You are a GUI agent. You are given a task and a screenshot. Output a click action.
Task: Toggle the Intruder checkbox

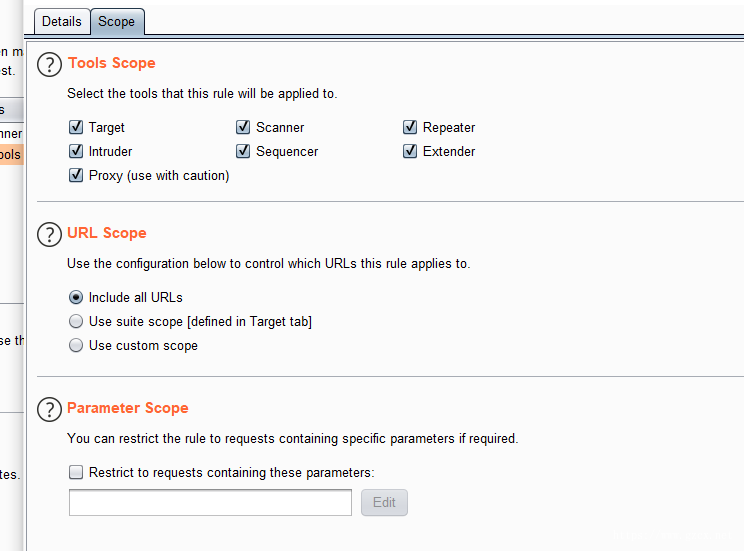pyautogui.click(x=76, y=151)
